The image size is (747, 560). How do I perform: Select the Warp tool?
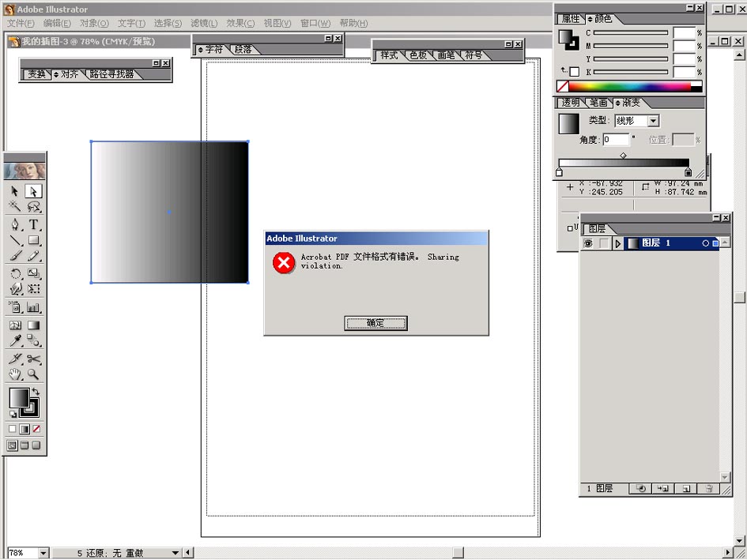click(15, 288)
